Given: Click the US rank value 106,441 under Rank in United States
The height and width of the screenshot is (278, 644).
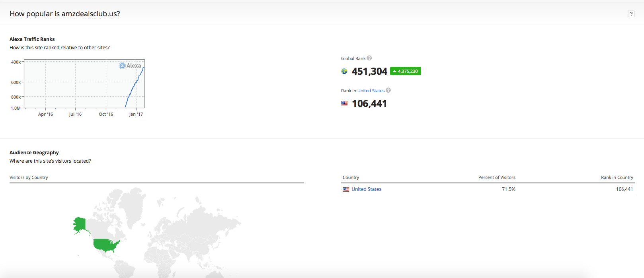Looking at the screenshot, I should coord(369,103).
